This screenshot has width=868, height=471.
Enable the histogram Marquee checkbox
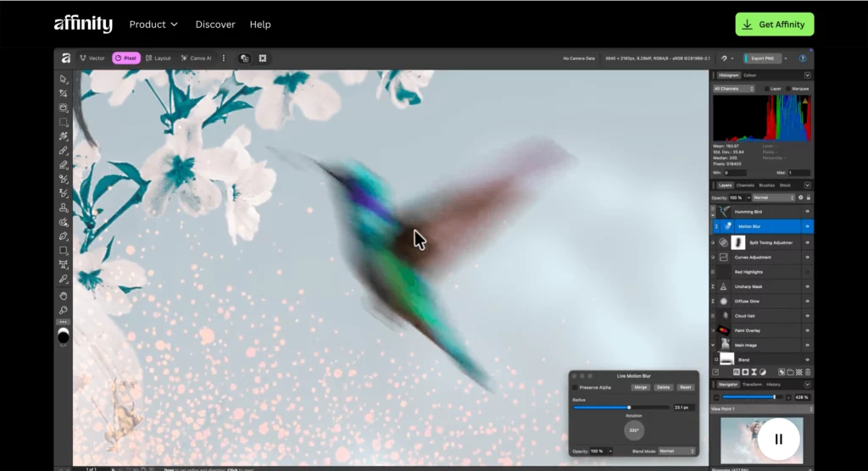[788, 89]
